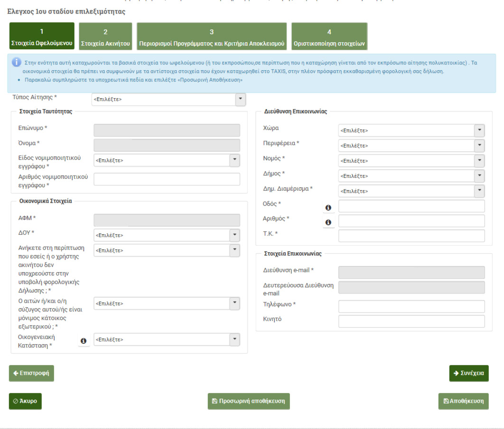Viewport: 504px width, 429px height.
Task: Focus the Τ.Κ. postal code field
Action: coord(411,236)
